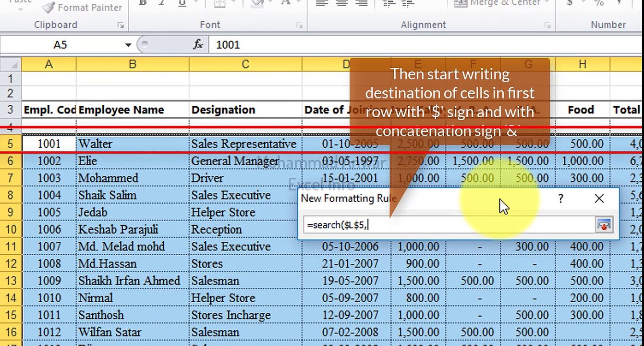Click the 1,000.00 Food cell in Elie's row
Screen dimensions: 644x346
coord(582,161)
